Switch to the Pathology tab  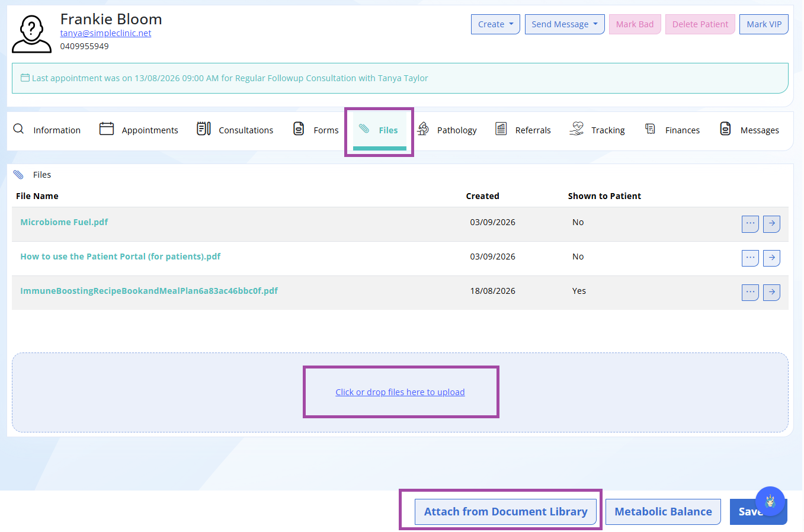pos(447,130)
